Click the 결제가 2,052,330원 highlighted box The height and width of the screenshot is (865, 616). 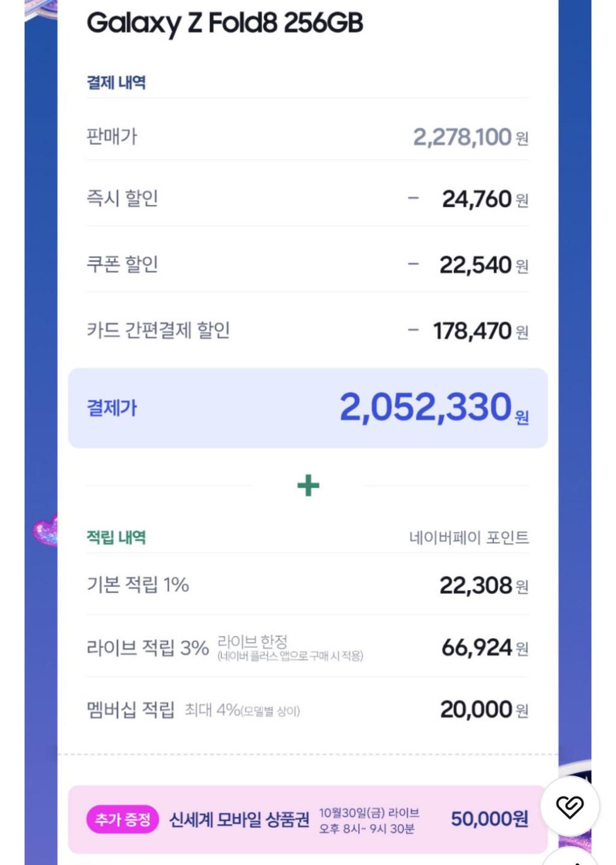pyautogui.click(x=308, y=408)
